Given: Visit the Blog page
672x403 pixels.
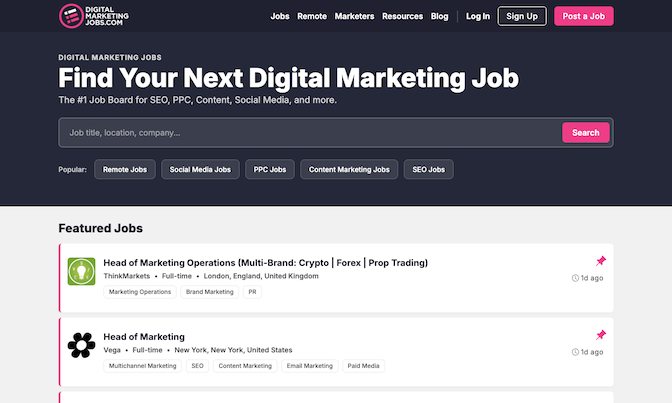Looking at the screenshot, I should pyautogui.click(x=439, y=16).
